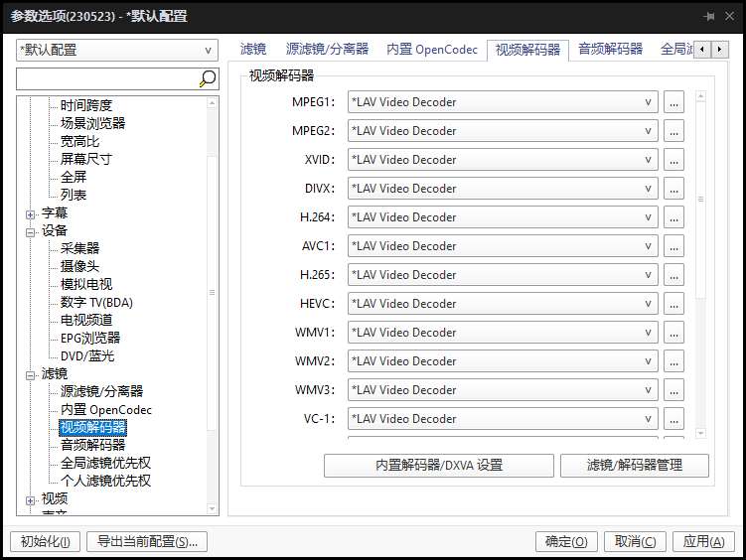Expand the 字幕 tree node
746x560 pixels.
[31, 213]
